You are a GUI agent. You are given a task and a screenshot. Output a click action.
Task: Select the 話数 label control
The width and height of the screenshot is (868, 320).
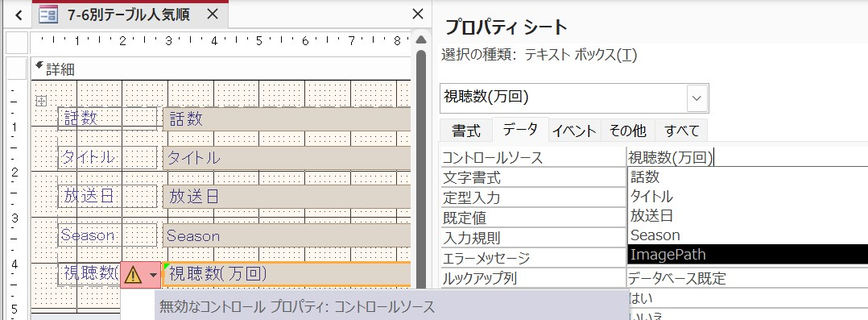(108, 118)
